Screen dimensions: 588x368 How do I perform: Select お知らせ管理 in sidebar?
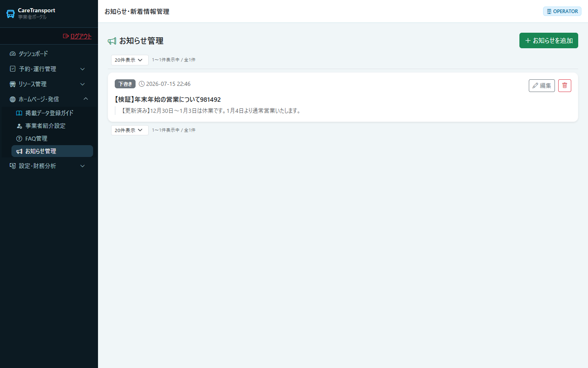52,151
